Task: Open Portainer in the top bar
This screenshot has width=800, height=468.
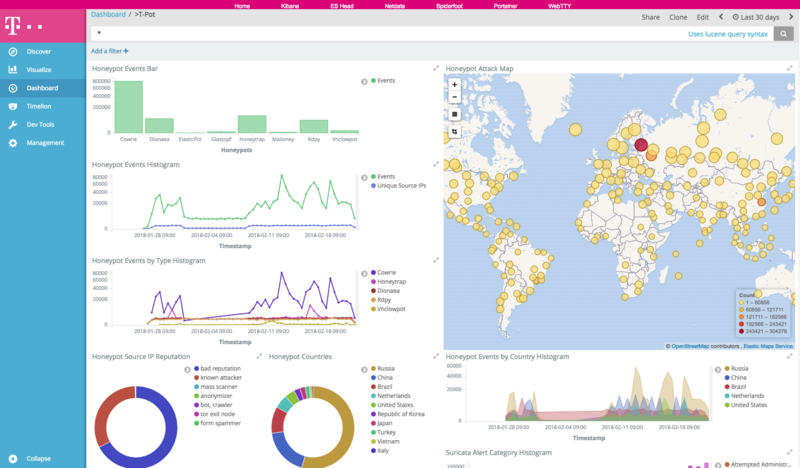Action: click(505, 6)
